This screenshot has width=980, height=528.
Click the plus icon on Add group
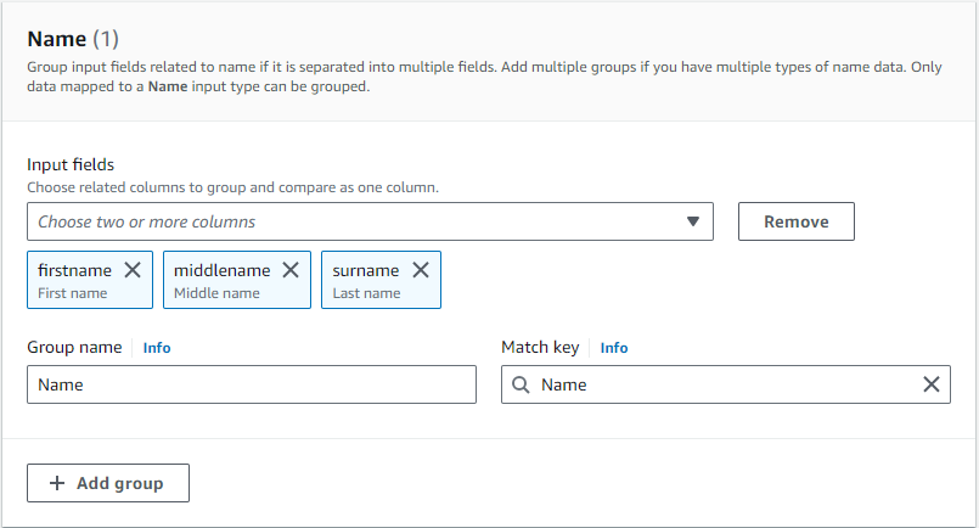pos(58,483)
